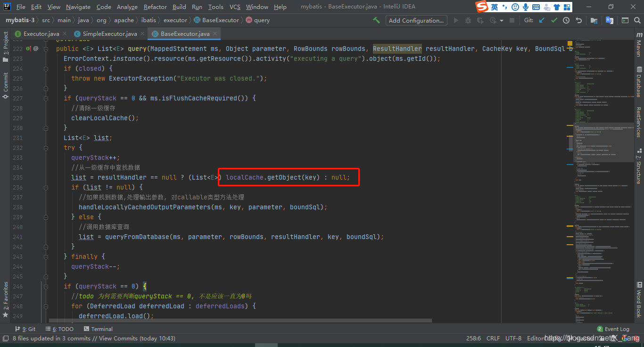Screen dimensions: 644x347
Task: Open Project Structure folder icon
Action: click(x=594, y=20)
